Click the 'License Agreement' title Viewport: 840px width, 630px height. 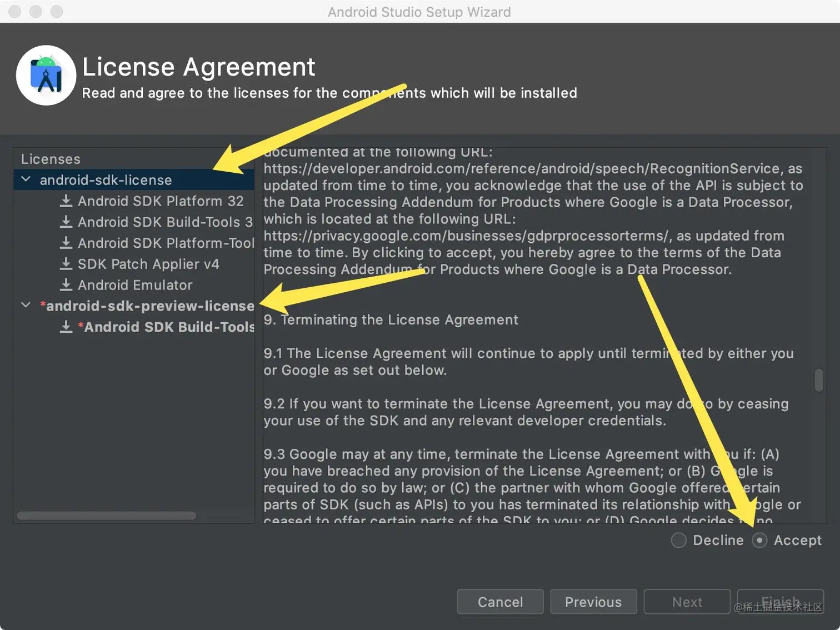199,67
